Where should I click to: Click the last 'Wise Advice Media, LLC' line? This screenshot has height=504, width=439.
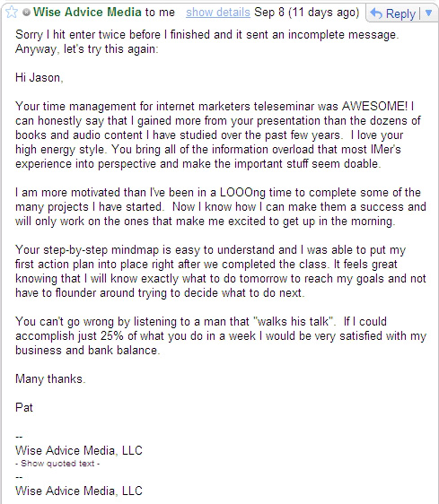click(x=79, y=491)
